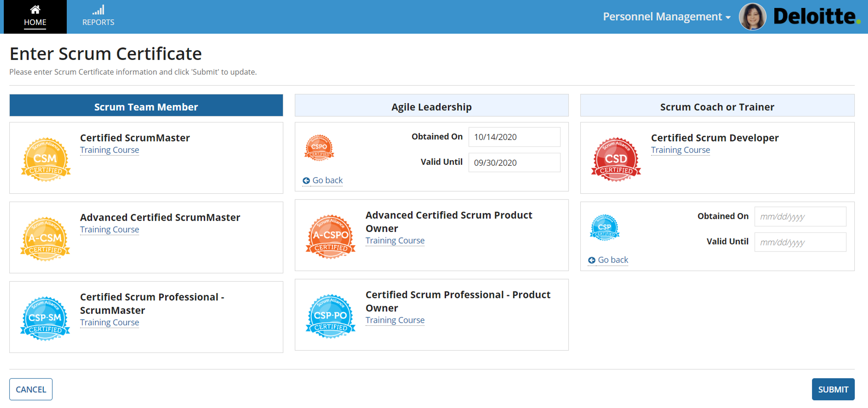Click the CSM certified badge
Viewport: 868px width, 408px height.
tap(46, 159)
